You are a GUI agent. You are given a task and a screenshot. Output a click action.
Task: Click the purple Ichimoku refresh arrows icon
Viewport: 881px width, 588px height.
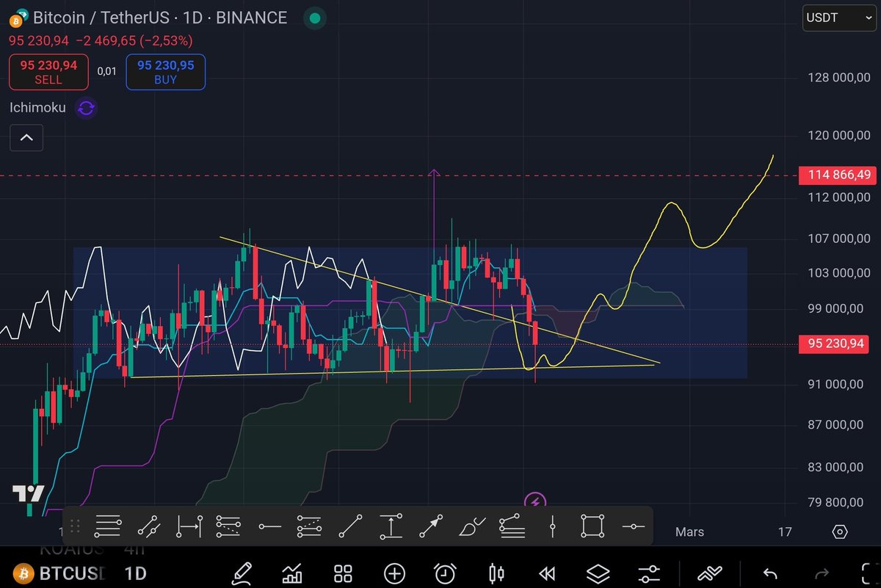click(86, 109)
